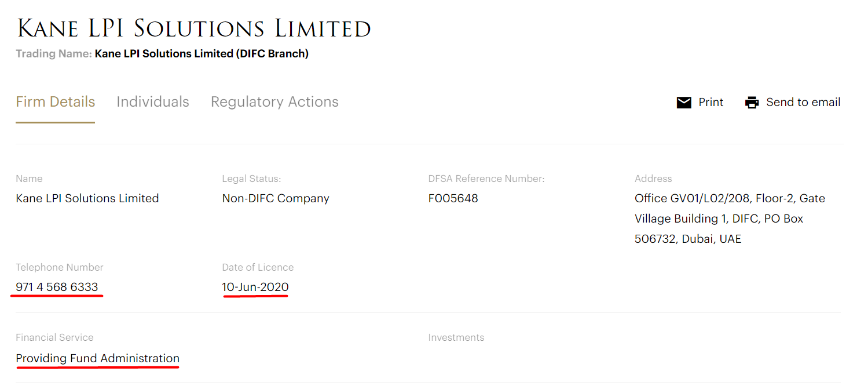Click the Kane LPI Solutions Limited name value
The image size is (868, 386).
[87, 198]
